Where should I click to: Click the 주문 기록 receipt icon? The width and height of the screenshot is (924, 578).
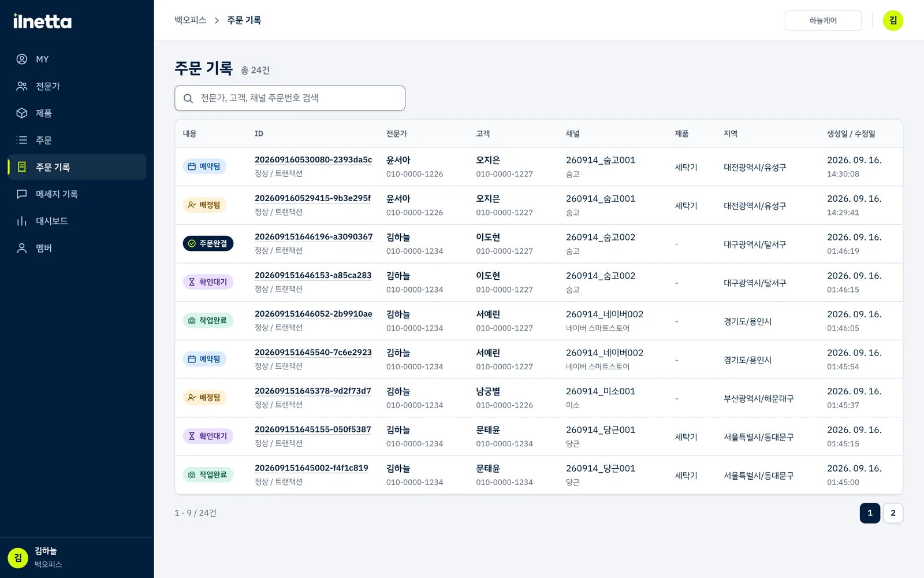[x=22, y=167]
